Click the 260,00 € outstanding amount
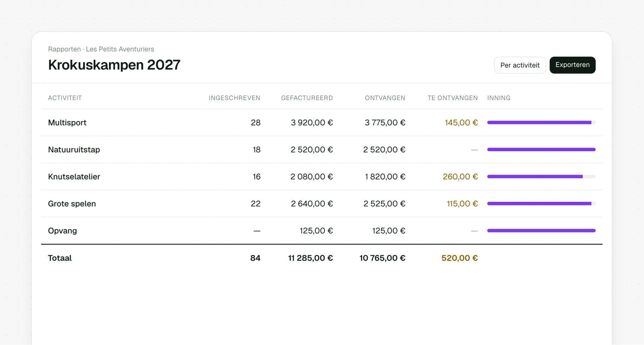The width and height of the screenshot is (644, 345). (460, 177)
